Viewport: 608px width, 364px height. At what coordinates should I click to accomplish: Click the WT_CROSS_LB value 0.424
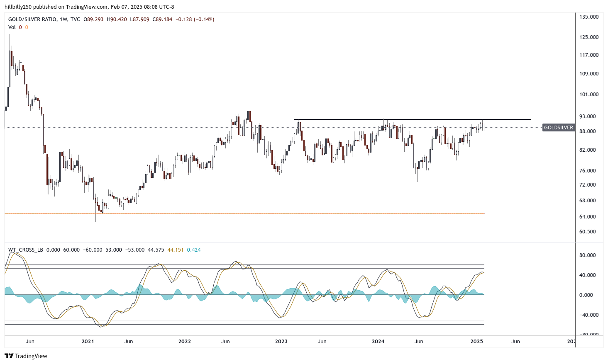[x=194, y=250]
